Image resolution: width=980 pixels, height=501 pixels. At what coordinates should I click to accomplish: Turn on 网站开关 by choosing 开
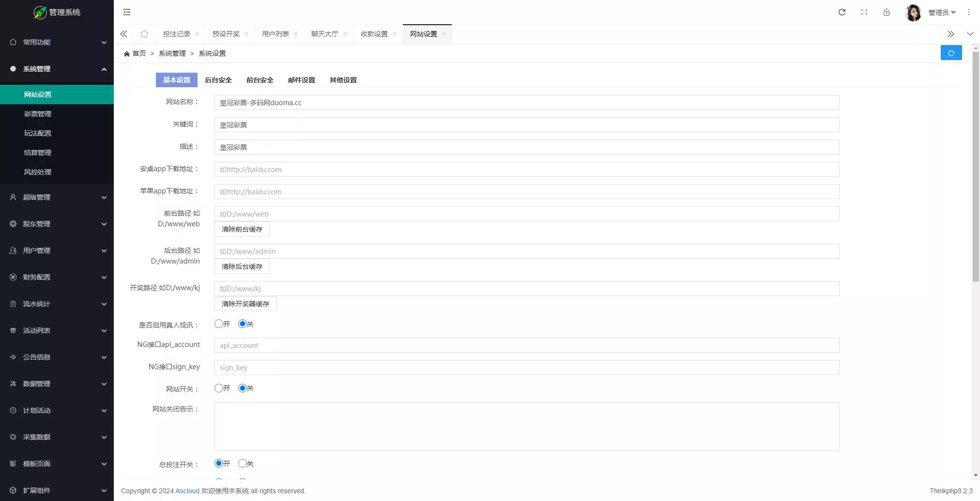pos(218,388)
